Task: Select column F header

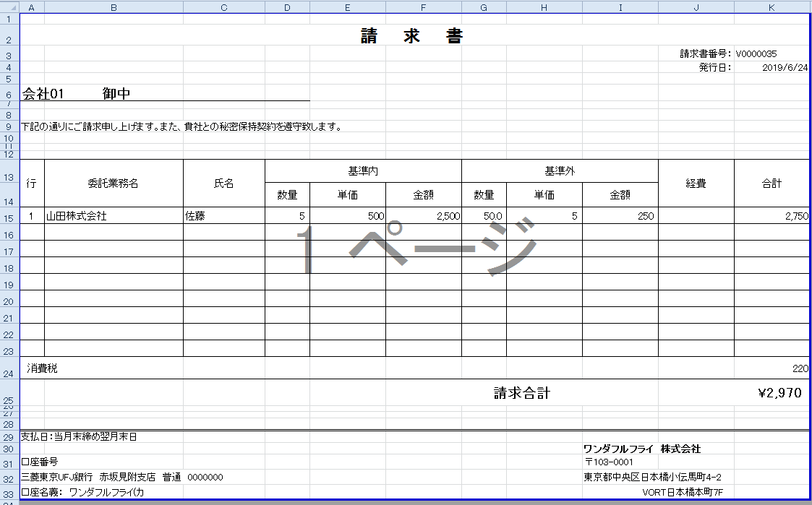Action: click(x=424, y=7)
